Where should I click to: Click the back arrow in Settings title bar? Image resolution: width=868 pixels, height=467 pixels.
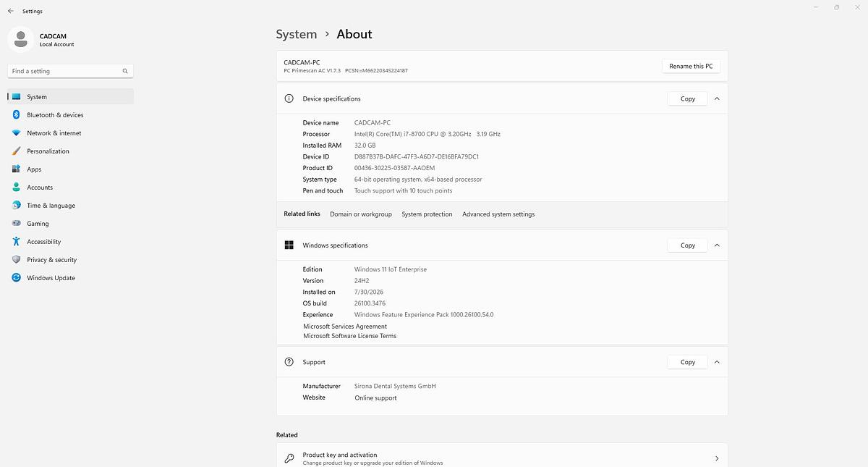point(10,11)
